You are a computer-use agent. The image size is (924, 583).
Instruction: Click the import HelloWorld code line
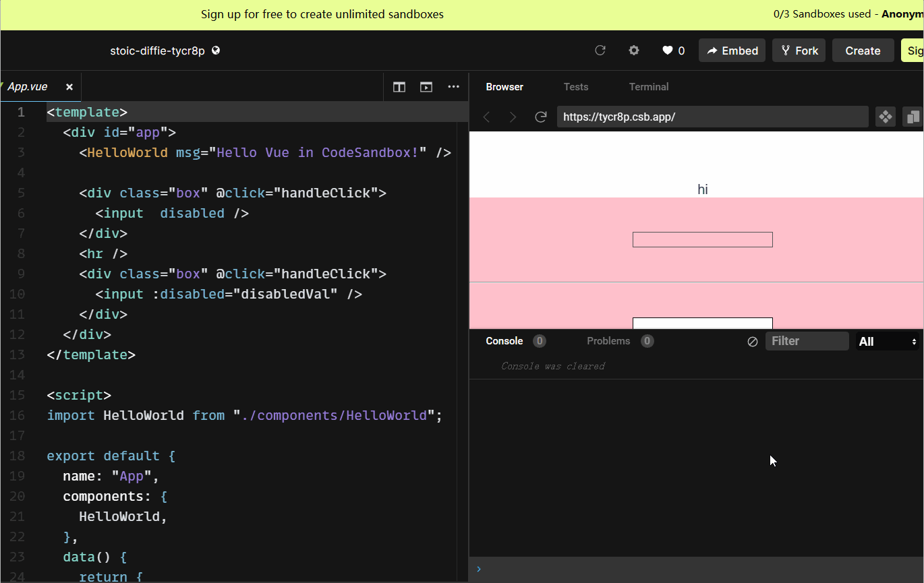[244, 415]
